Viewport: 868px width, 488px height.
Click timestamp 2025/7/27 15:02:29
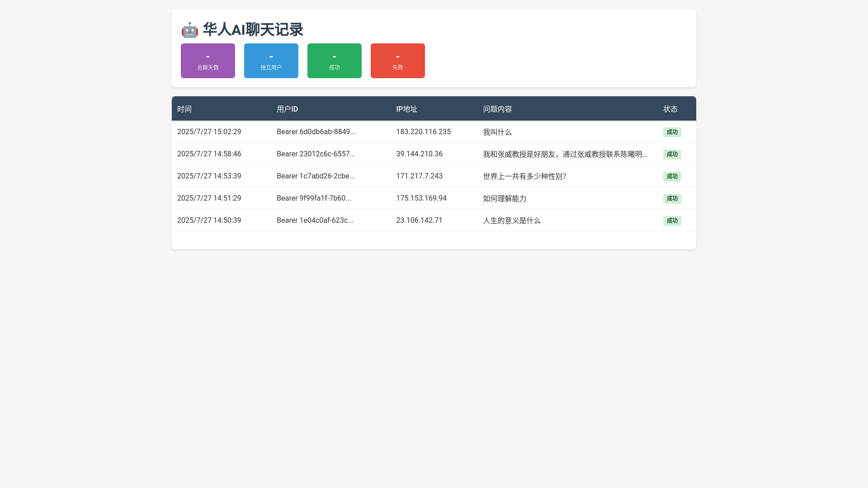click(209, 132)
